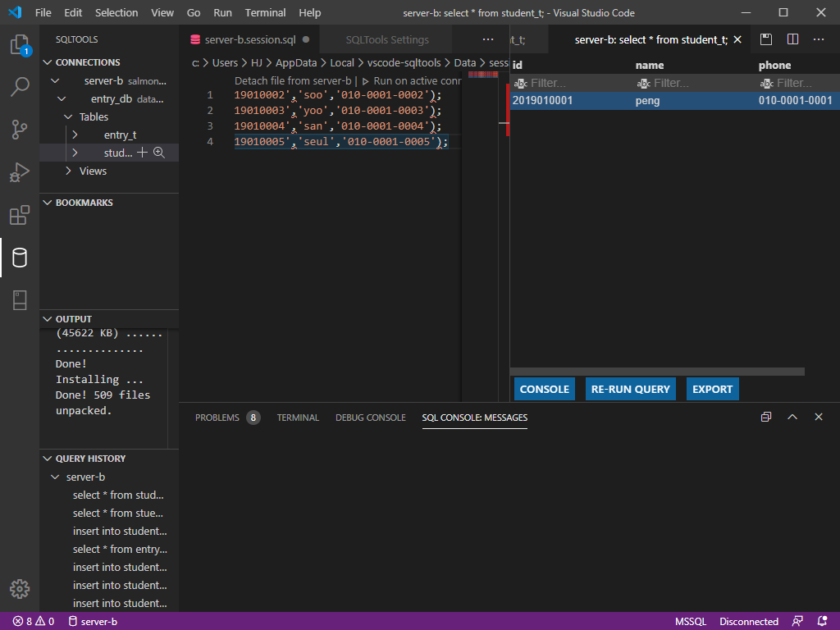Image resolution: width=840 pixels, height=630 pixels.
Task: Click the RE-RUN QUERY button
Action: point(631,389)
